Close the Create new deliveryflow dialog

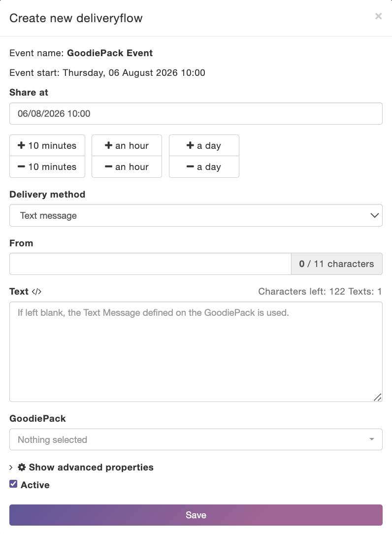pyautogui.click(x=378, y=16)
